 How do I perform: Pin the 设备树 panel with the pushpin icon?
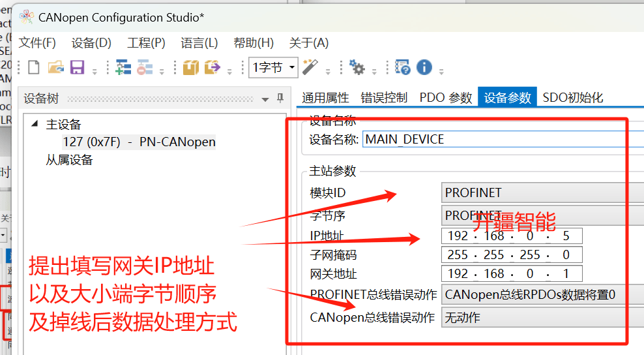point(280,98)
